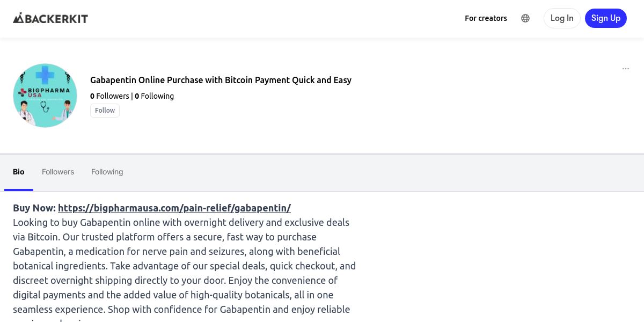
Task: Click the Gabapentin Online Purchase profile title
Action: 221,80
